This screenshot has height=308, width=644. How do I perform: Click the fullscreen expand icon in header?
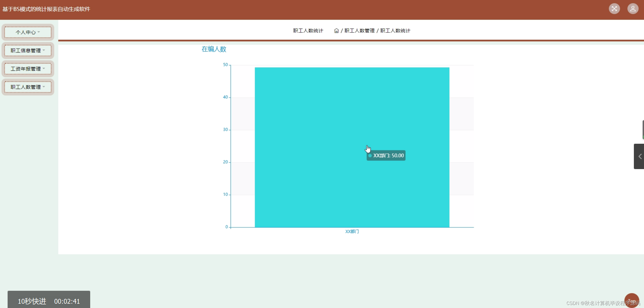point(614,9)
